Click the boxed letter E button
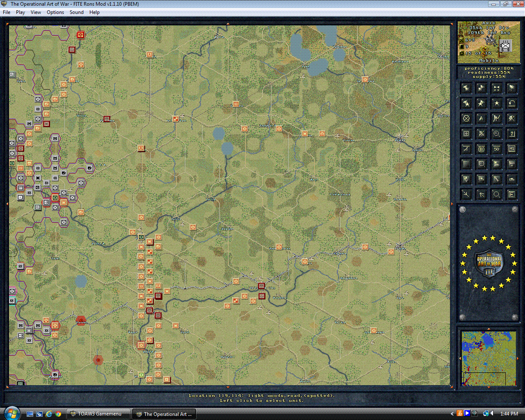This screenshot has width=525, height=420. (x=511, y=194)
